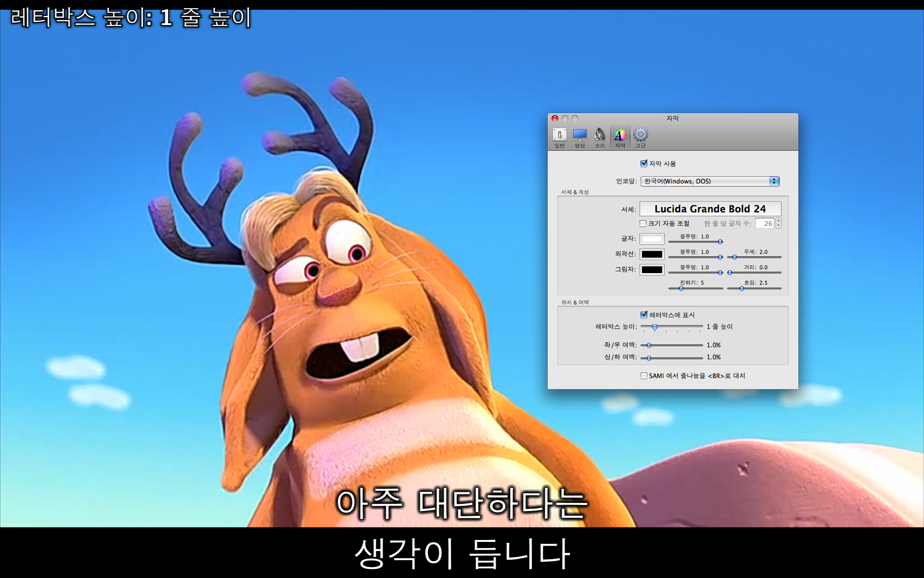This screenshot has height=578, width=924.
Task: Click the Lucida Grande Bold 24 font button
Action: [x=710, y=209]
